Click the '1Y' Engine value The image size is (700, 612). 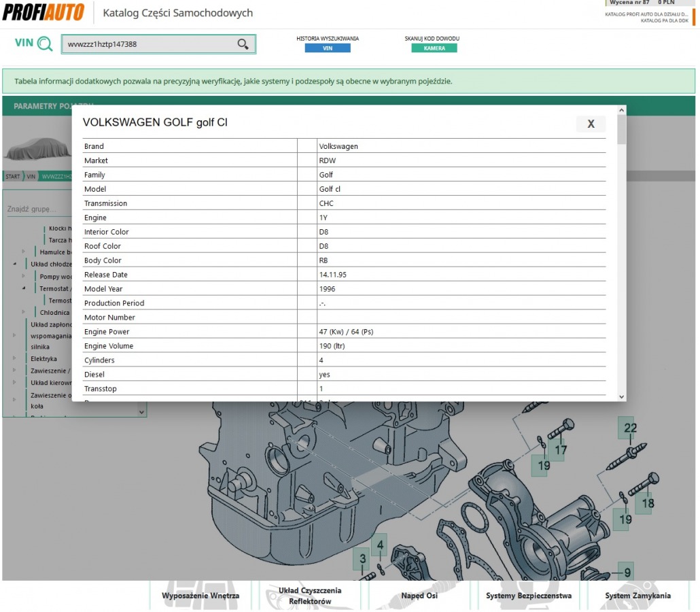click(323, 218)
